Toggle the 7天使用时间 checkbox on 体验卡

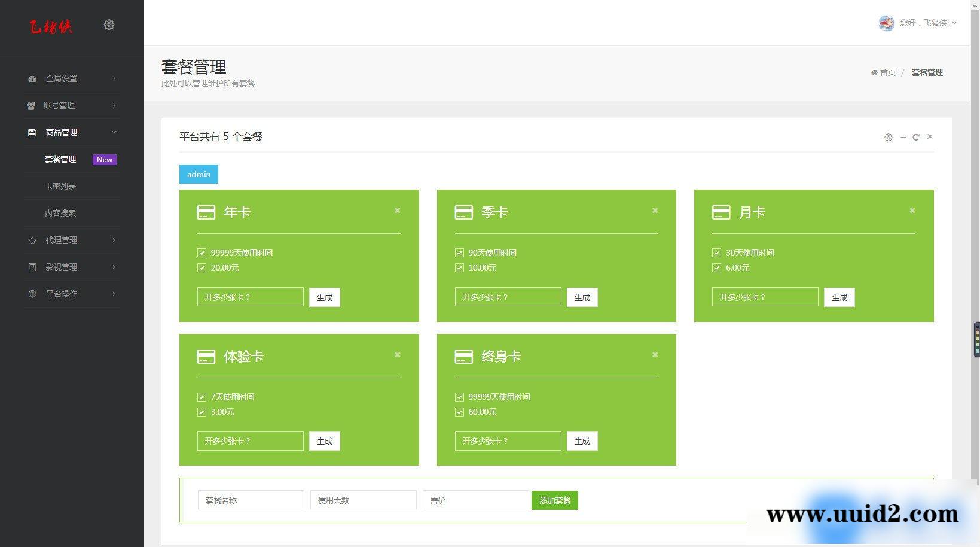[202, 396]
